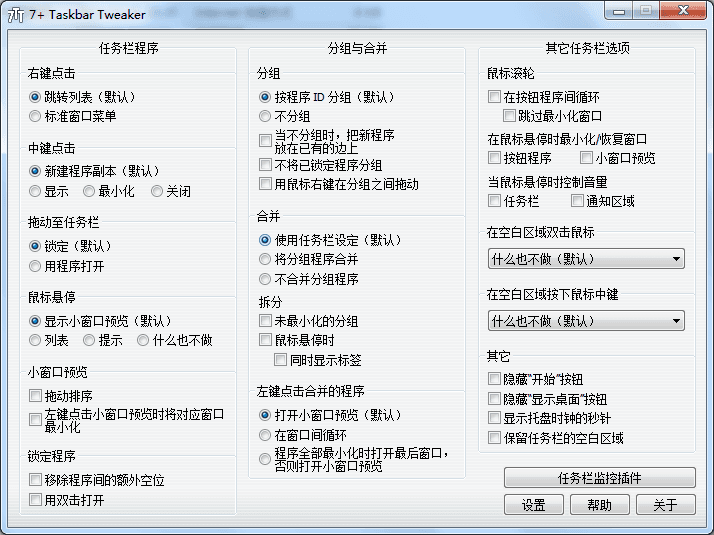Select 锁定（默认） under 拖动至任务栏
This screenshot has width=714, height=535.
(x=35, y=246)
